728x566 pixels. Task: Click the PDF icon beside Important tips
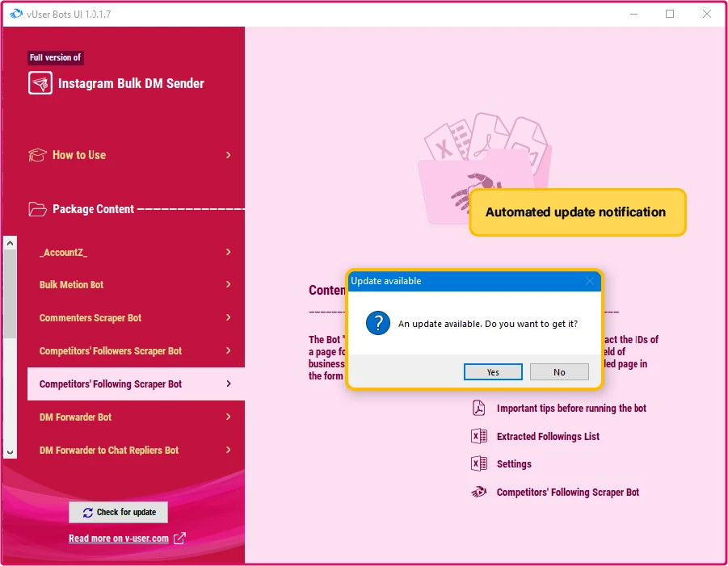point(478,409)
